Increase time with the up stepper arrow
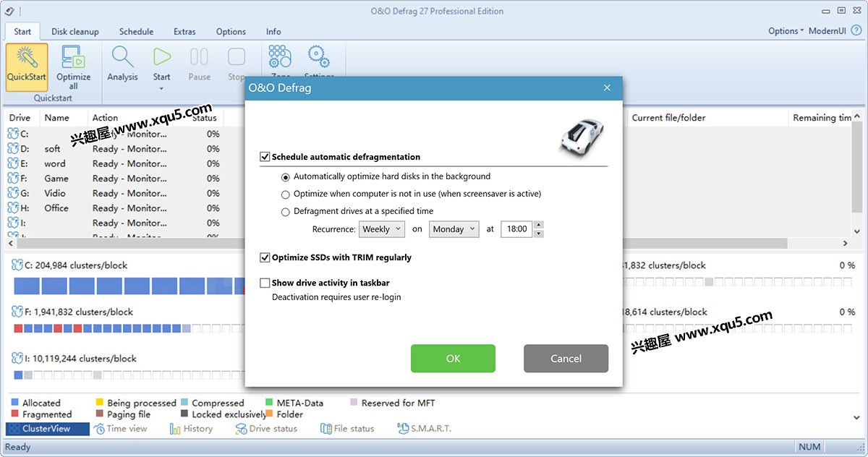This screenshot has width=868, height=457. pyautogui.click(x=538, y=225)
